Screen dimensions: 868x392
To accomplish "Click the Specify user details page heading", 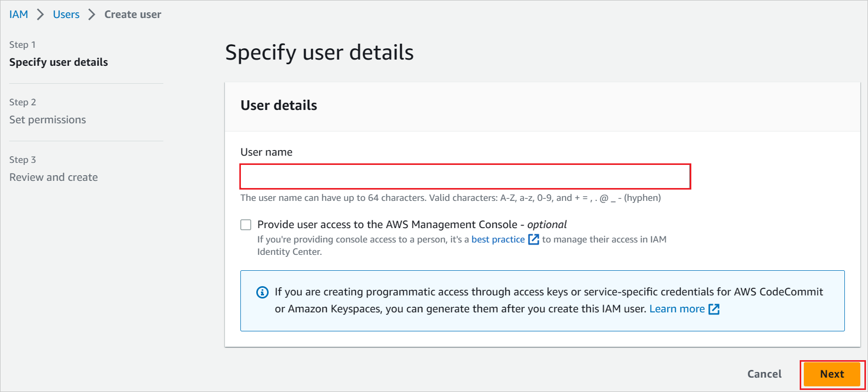I will click(319, 52).
